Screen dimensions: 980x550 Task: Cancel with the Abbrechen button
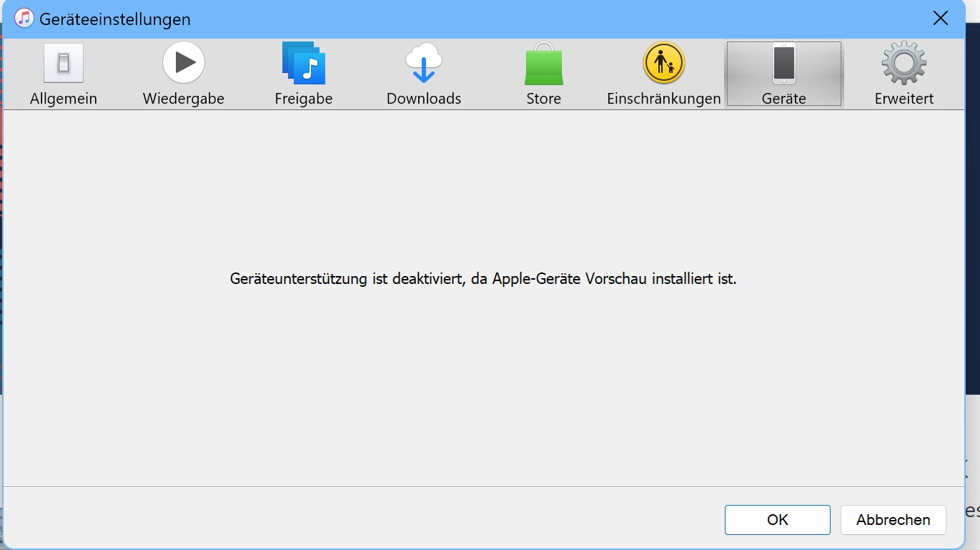click(x=894, y=520)
